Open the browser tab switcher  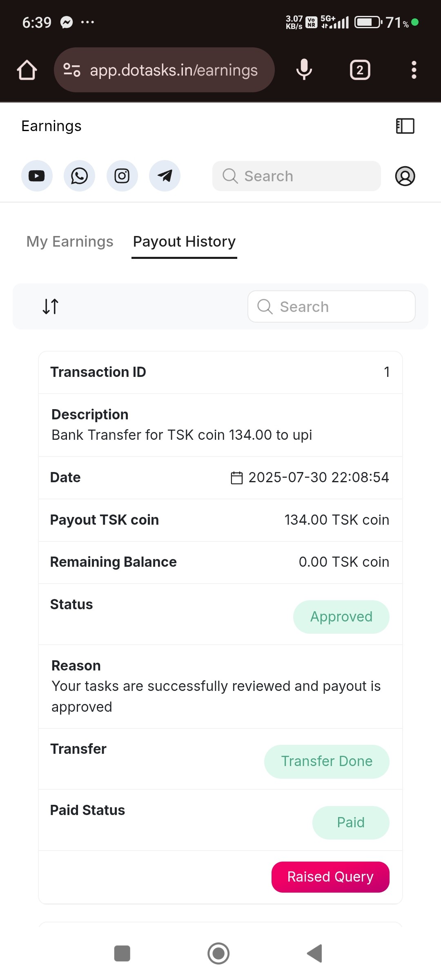point(360,70)
